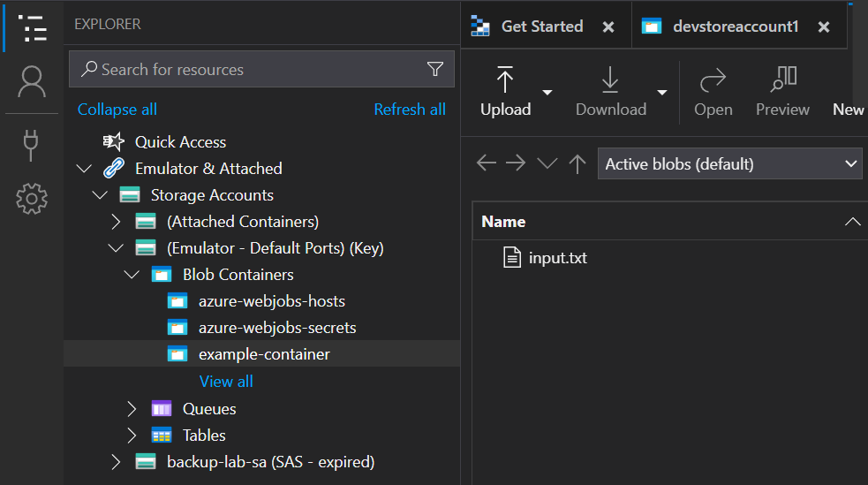Open the Explorer panel icon in sidebar
Image resolution: width=868 pixels, height=485 pixels.
(32, 28)
